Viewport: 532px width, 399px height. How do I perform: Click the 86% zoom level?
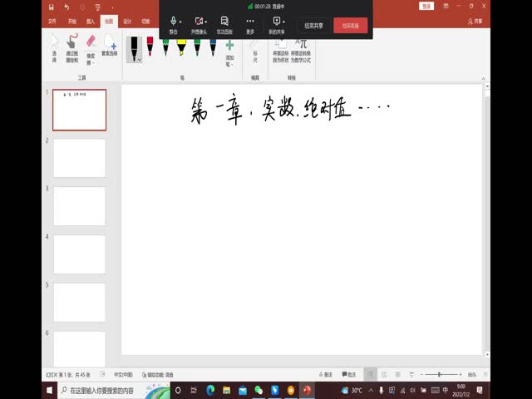tap(472, 375)
